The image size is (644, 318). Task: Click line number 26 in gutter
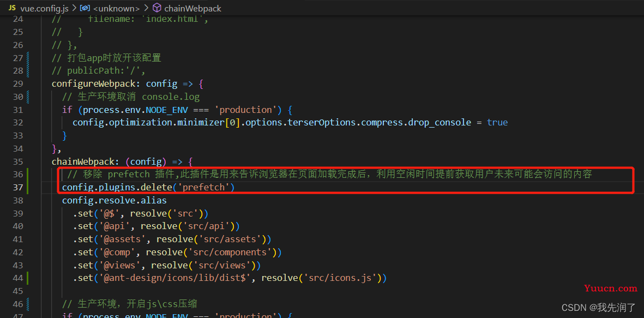point(18,45)
